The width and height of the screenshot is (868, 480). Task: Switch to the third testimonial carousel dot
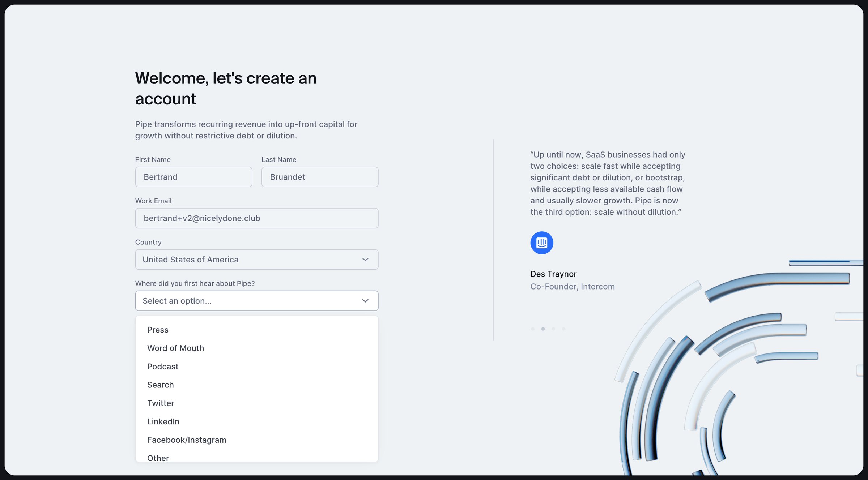[x=553, y=329]
